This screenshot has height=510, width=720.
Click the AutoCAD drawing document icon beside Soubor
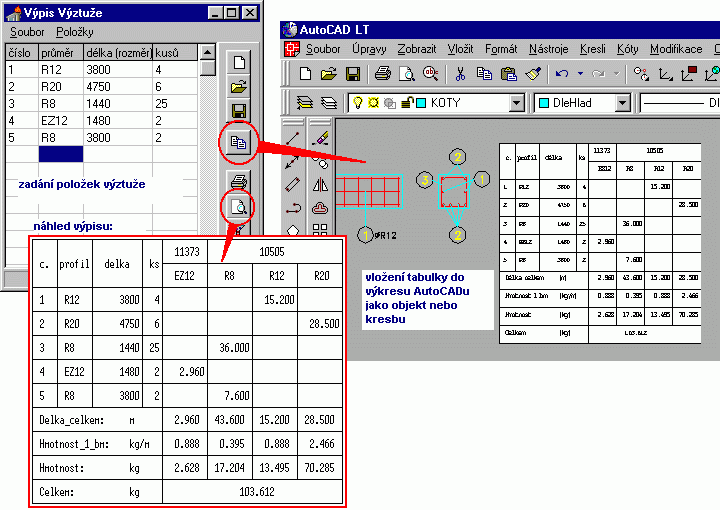(x=292, y=49)
